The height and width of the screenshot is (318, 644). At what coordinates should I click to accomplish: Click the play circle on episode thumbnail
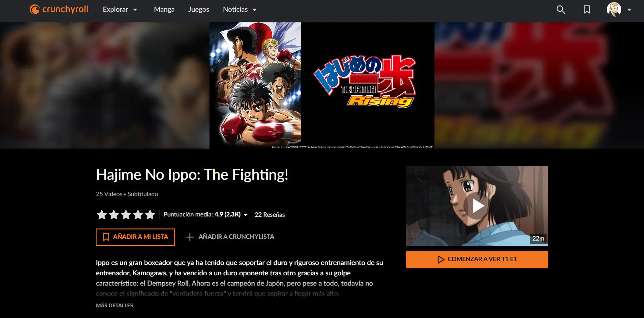pos(477,206)
